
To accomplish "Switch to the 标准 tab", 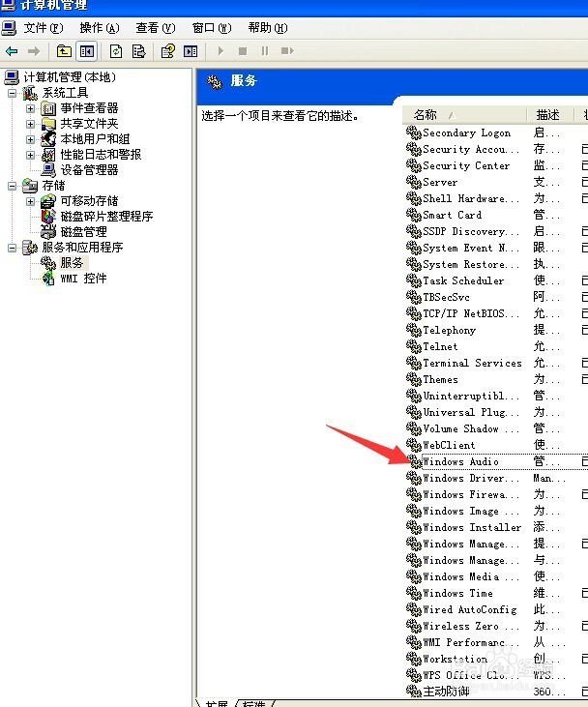I will pyautogui.click(x=254, y=703).
